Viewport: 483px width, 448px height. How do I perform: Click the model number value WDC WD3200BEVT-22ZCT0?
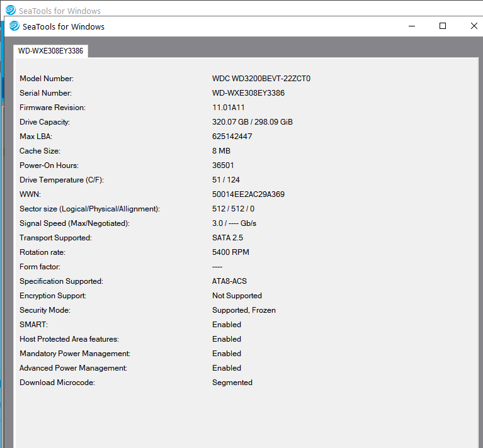click(x=261, y=79)
